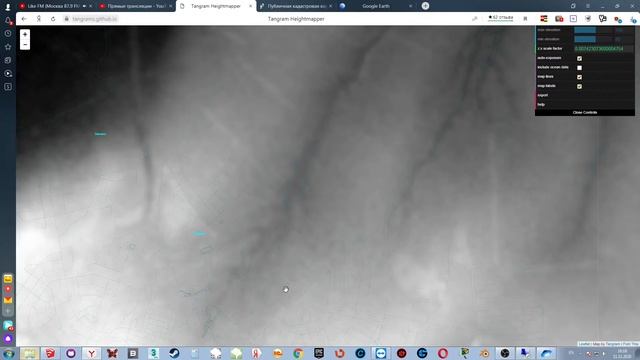The height and width of the screenshot is (360, 640).
Task: Switch to the Google Earth tab
Action: 376,6
